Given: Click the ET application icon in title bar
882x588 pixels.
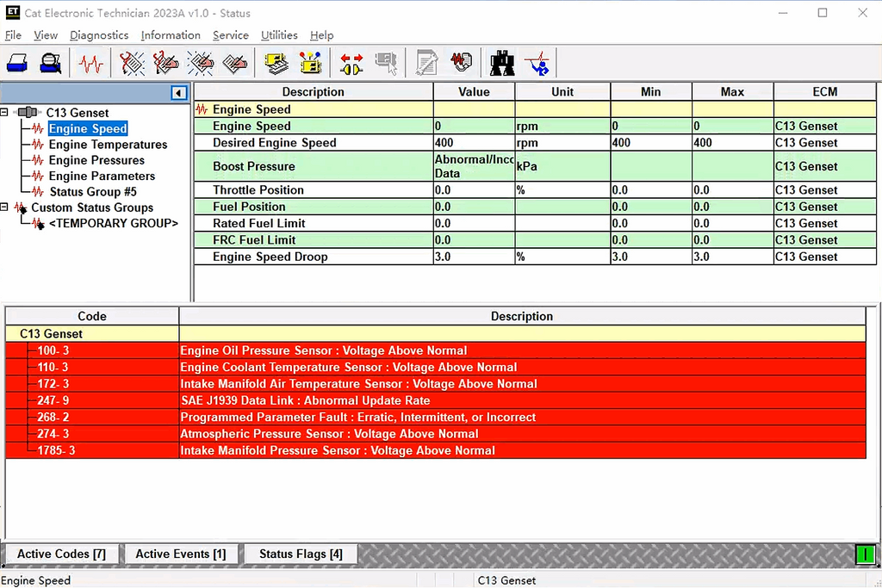Looking at the screenshot, I should 12,12.
